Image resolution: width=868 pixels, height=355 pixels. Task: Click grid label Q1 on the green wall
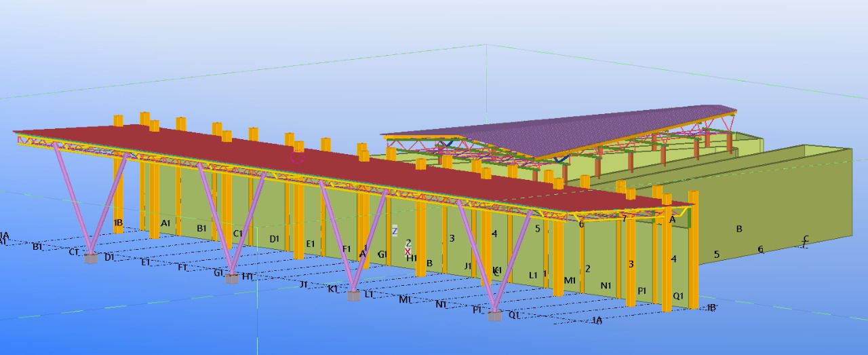[678, 296]
